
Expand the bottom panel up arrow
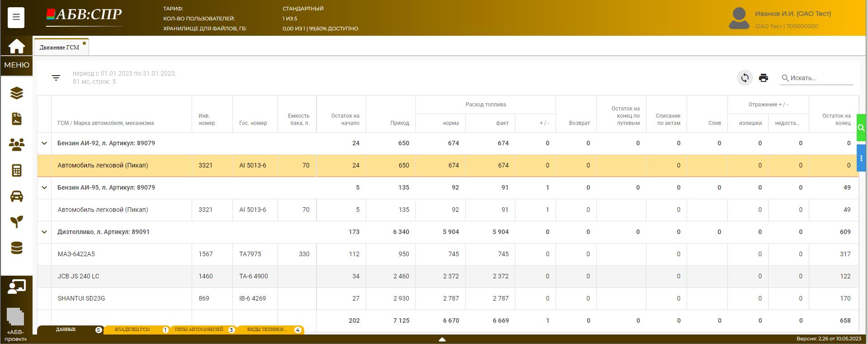(442, 339)
